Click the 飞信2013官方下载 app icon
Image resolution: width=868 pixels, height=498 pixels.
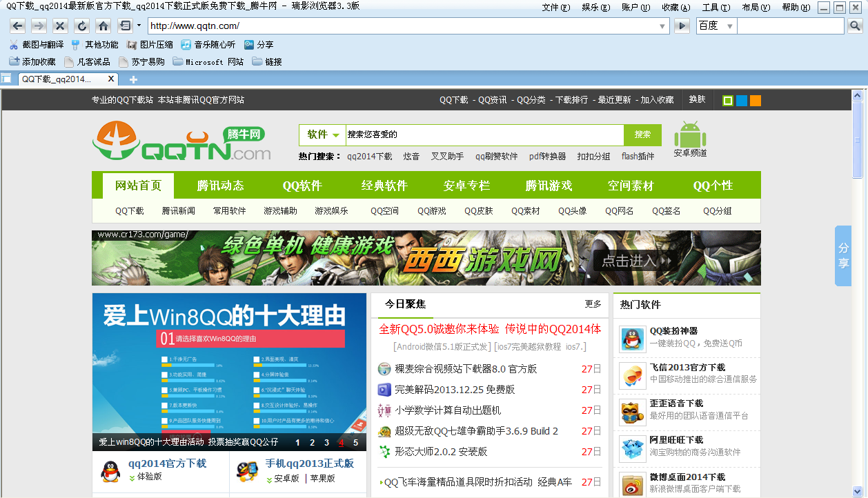point(633,375)
